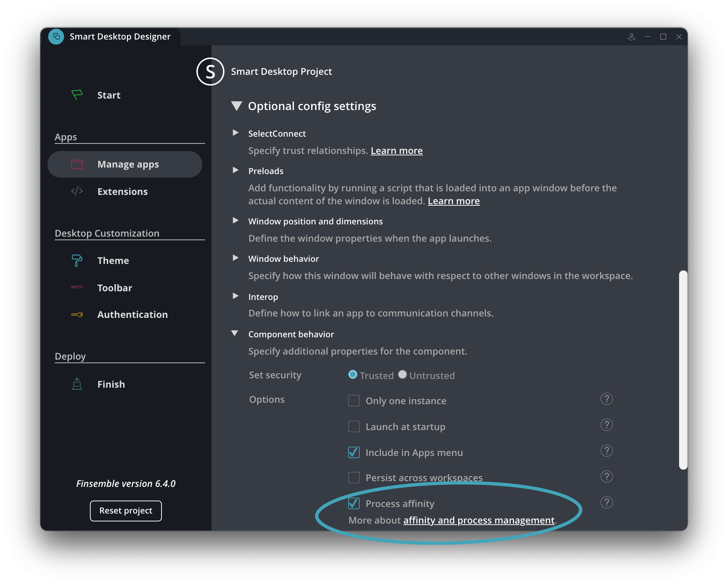Click the Finsemble version 6.4.0 text
Viewport: 728px width, 584px height.
[x=126, y=484]
